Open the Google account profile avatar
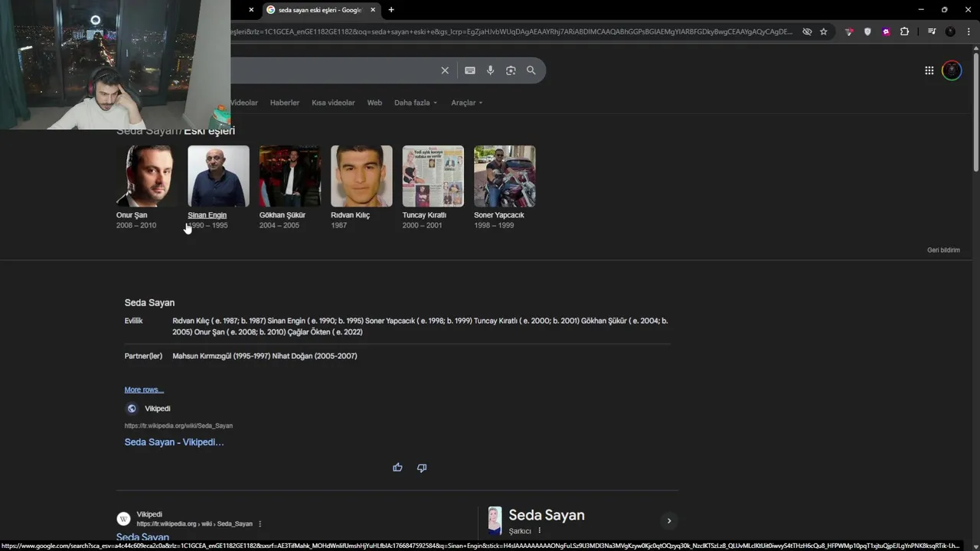The image size is (980, 551). pos(952,70)
